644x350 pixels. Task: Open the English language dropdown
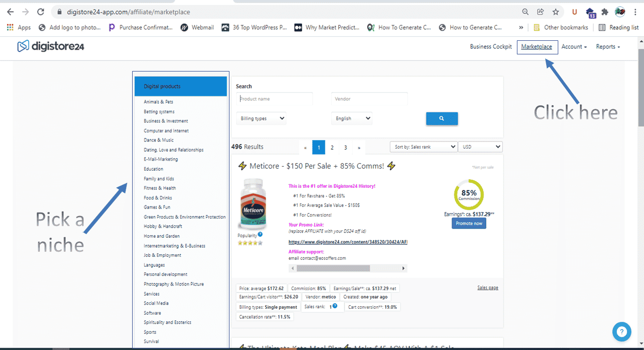tap(352, 118)
